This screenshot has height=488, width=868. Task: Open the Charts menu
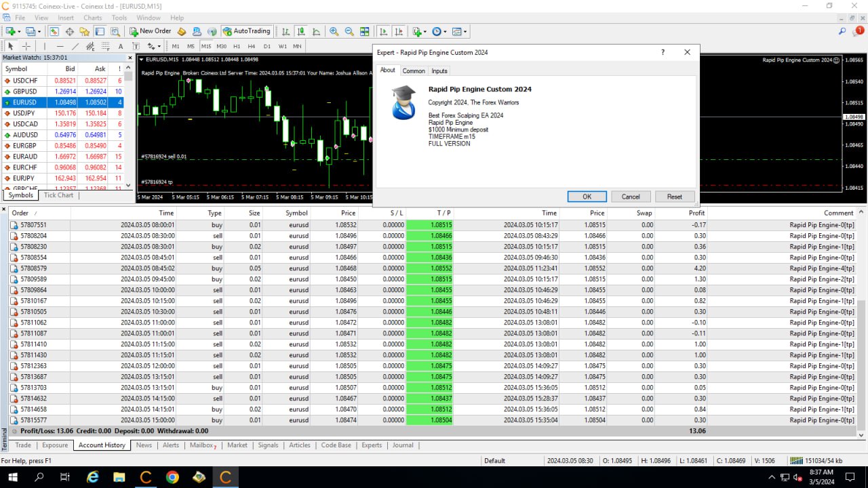93,18
